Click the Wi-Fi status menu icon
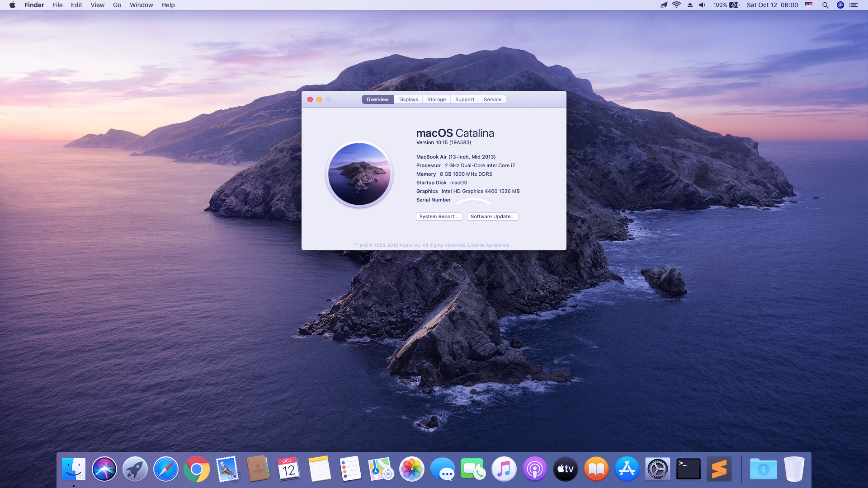The width and height of the screenshot is (868, 488). point(676,5)
